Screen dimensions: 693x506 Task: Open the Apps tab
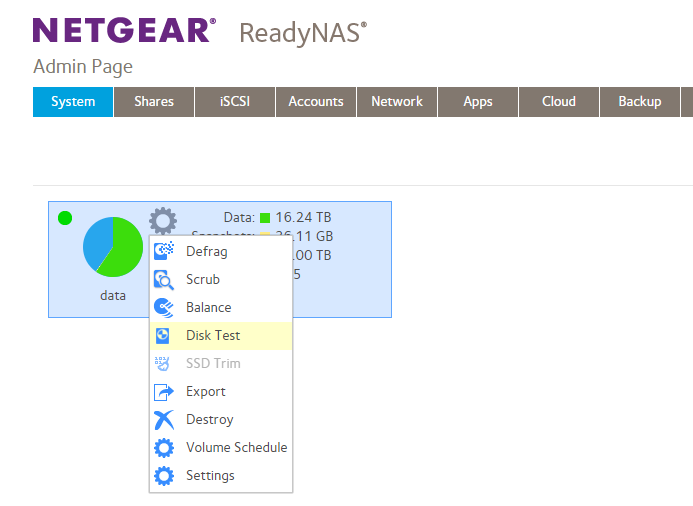click(x=478, y=102)
